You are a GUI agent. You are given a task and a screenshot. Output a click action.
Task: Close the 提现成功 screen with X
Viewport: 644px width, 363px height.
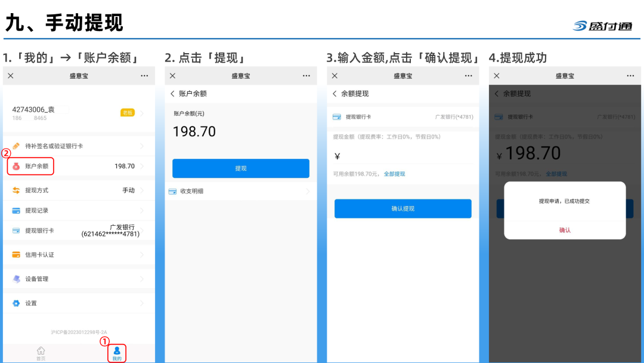[x=497, y=76]
